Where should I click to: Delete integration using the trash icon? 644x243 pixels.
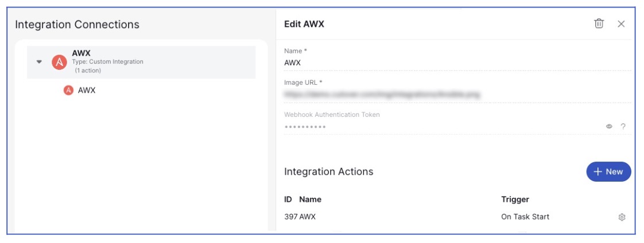(599, 23)
